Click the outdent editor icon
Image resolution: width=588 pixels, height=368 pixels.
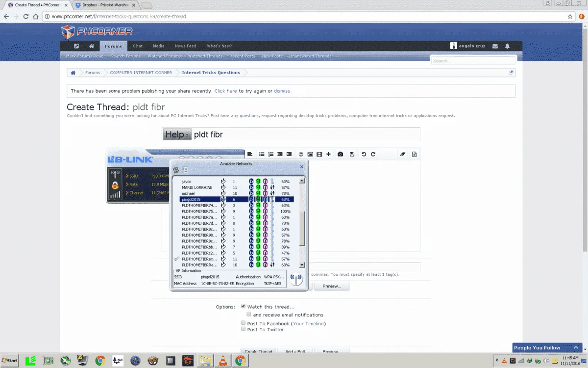pos(280,154)
